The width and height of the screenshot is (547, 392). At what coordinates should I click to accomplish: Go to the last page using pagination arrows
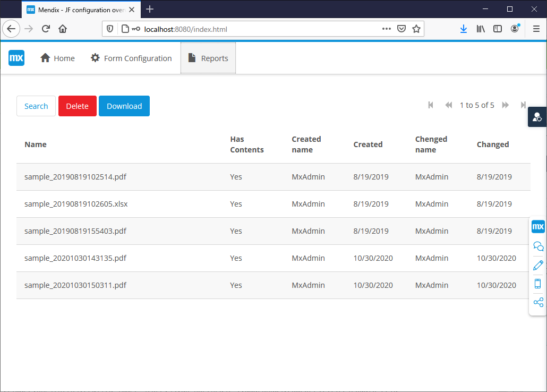pos(523,105)
